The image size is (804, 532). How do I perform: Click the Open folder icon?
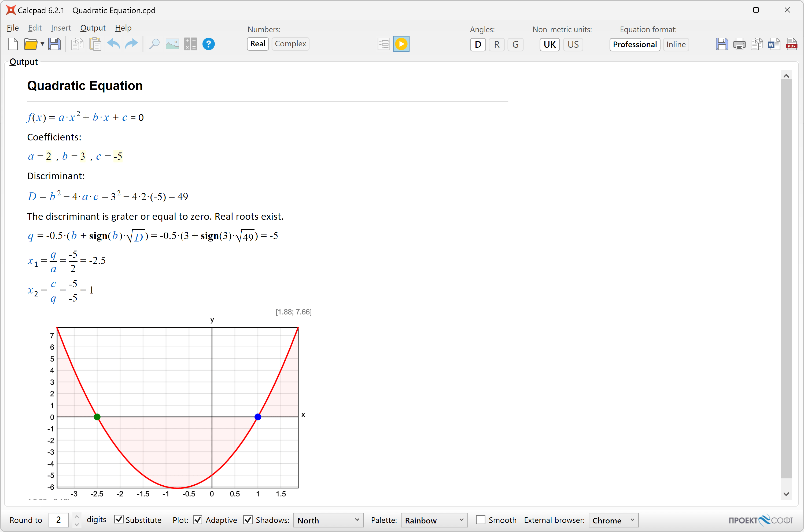[31, 44]
